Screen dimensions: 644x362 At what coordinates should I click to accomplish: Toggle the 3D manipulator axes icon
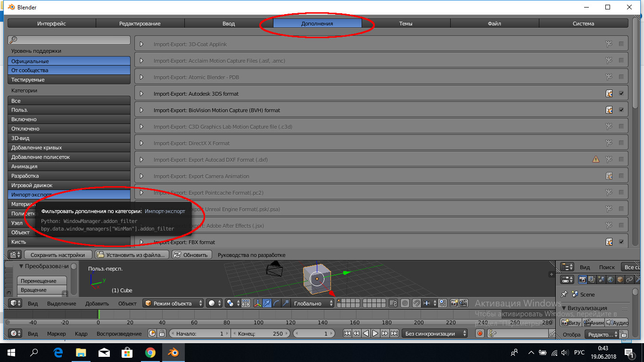[x=258, y=304]
